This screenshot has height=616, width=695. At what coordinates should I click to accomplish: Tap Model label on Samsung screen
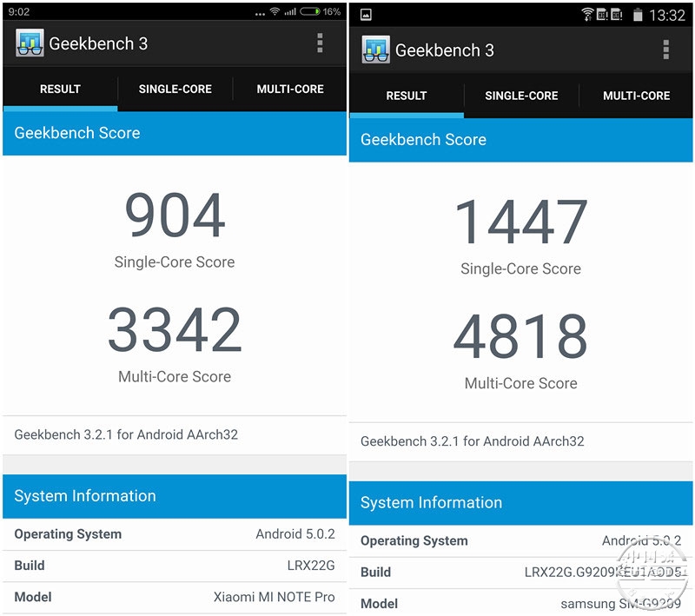point(379,604)
